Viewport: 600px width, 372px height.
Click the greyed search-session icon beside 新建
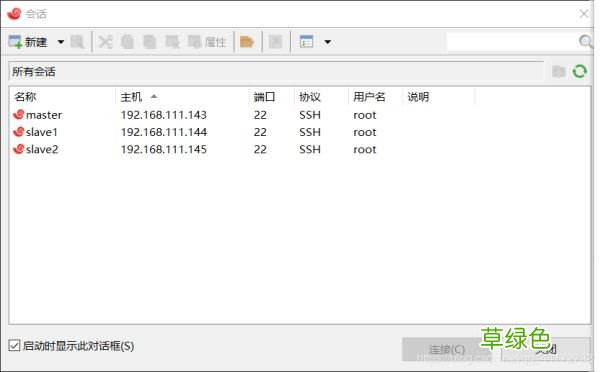(77, 42)
